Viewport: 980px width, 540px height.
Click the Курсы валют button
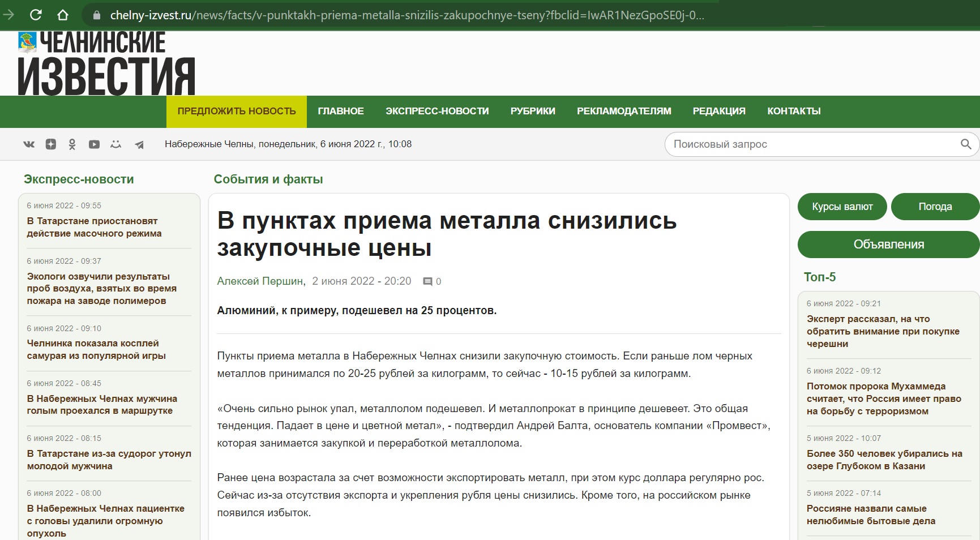pos(842,207)
